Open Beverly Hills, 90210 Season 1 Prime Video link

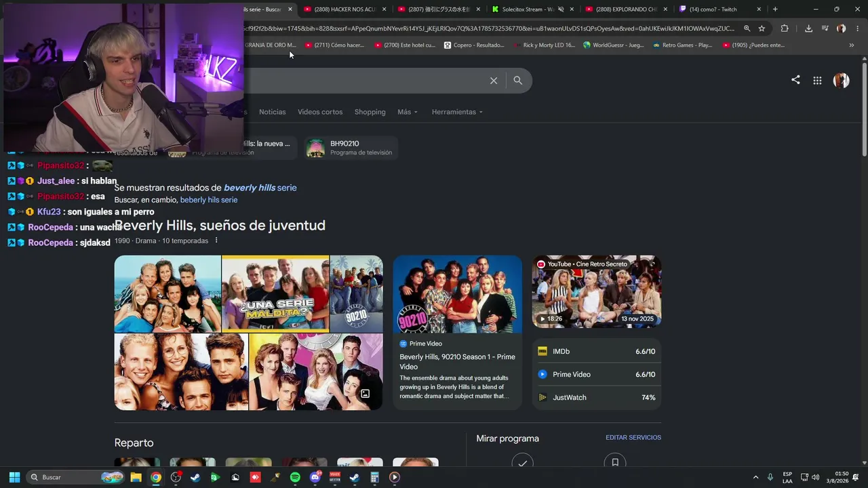457,362
